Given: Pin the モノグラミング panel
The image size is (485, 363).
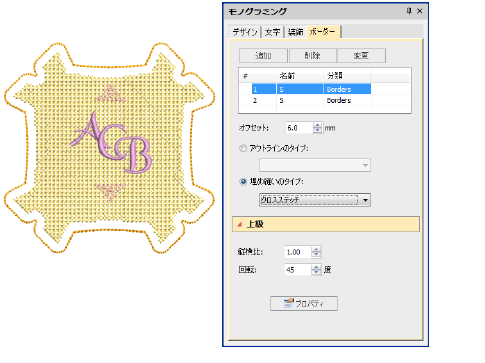Looking at the screenshot, I should [x=409, y=11].
